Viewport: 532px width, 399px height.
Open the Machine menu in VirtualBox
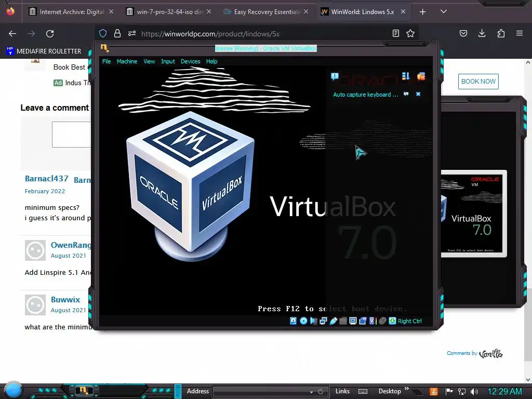127,61
